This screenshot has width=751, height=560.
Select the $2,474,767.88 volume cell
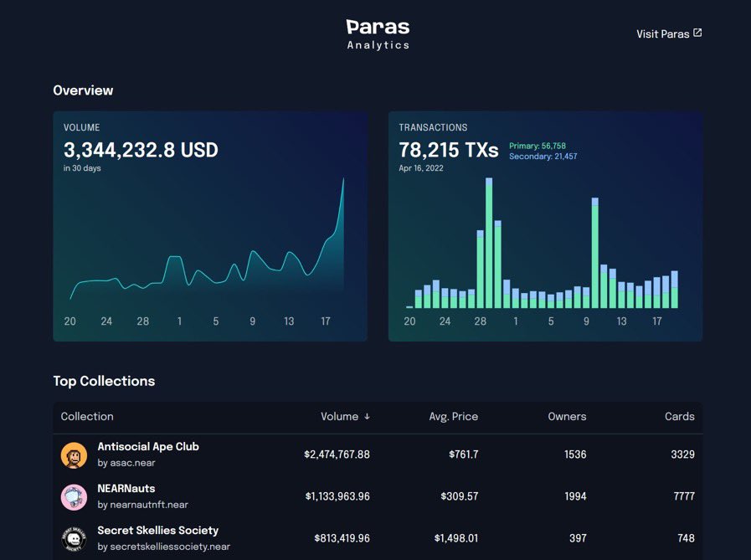coord(337,455)
